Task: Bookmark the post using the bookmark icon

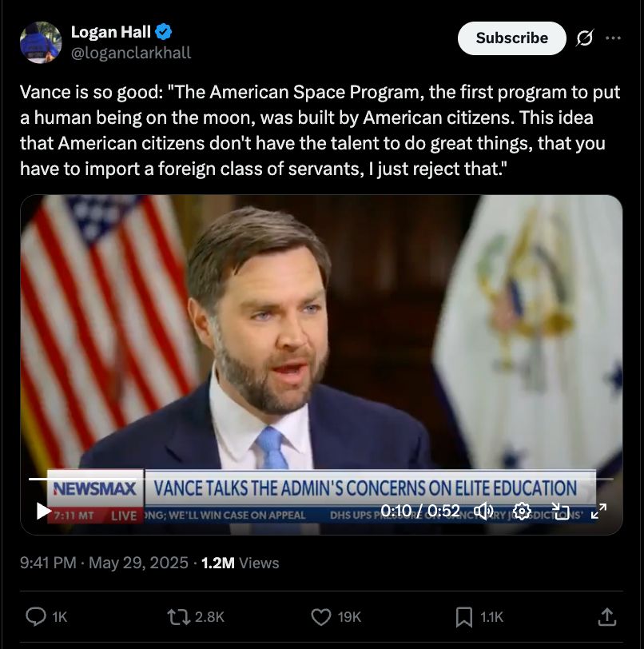Action: (x=464, y=616)
